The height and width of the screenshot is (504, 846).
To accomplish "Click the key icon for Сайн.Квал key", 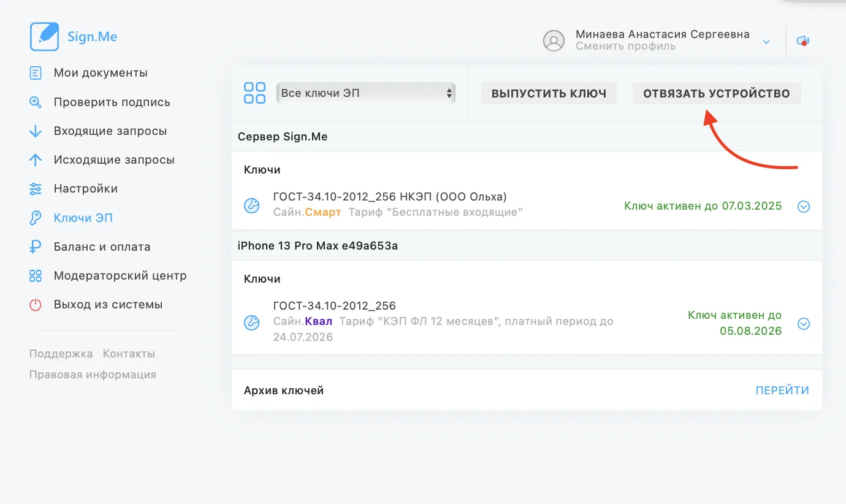I will click(x=252, y=323).
